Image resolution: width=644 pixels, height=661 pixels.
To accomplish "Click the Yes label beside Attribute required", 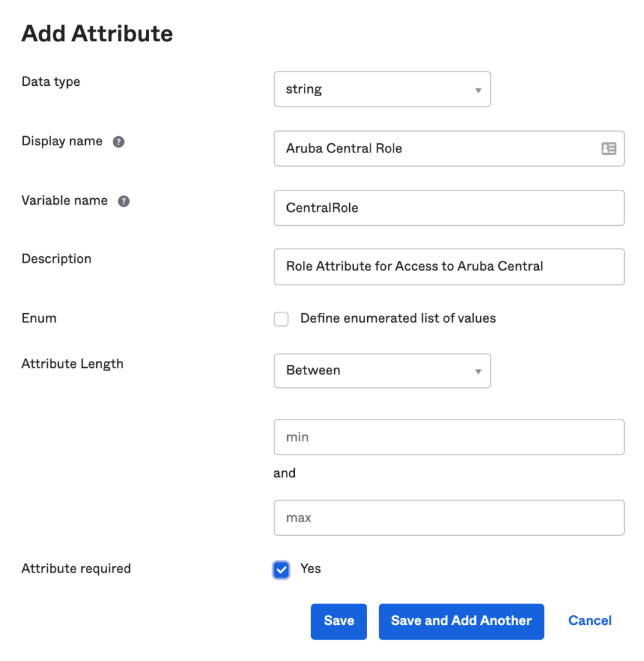I will (310, 569).
